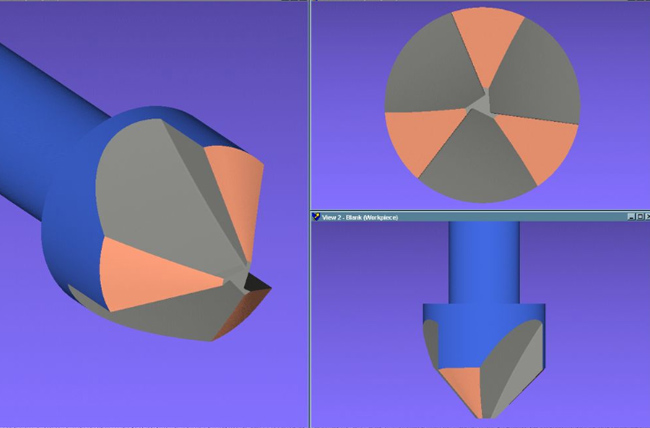650x428 pixels.
Task: Close the View 2 Blank window
Action: [x=645, y=216]
